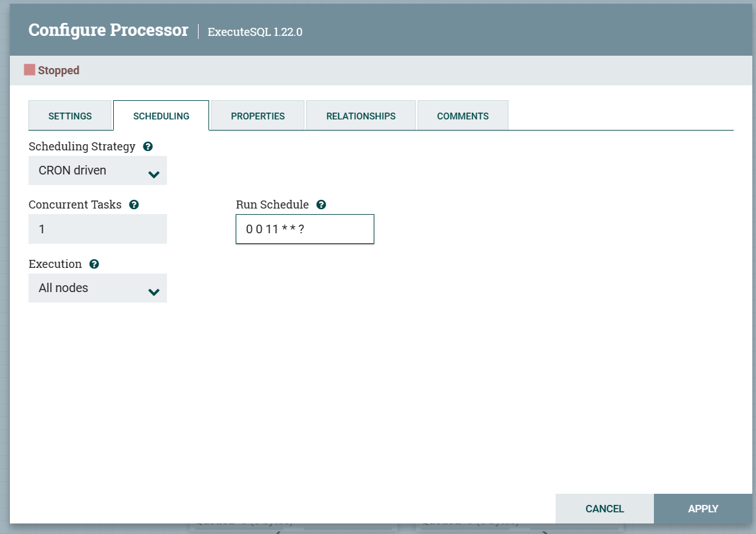Screen dimensions: 756x534
Task: Select the Scheduling tab
Action: [161, 116]
